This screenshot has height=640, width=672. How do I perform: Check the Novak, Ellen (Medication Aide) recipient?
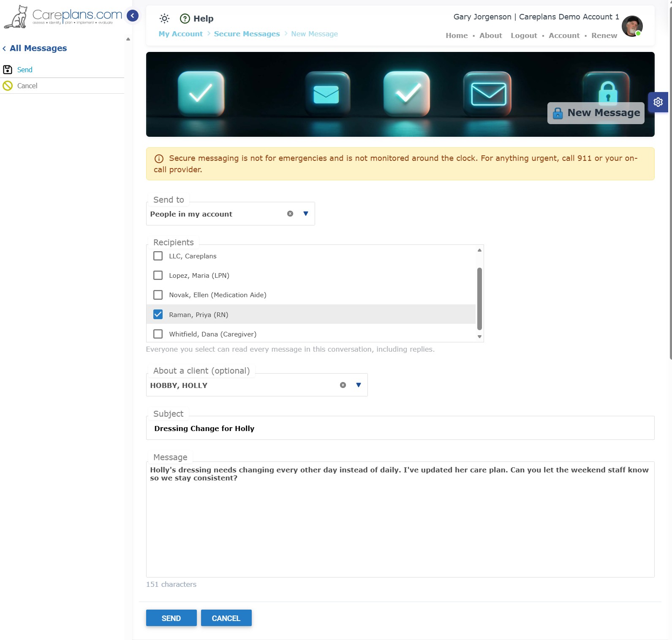click(x=158, y=295)
